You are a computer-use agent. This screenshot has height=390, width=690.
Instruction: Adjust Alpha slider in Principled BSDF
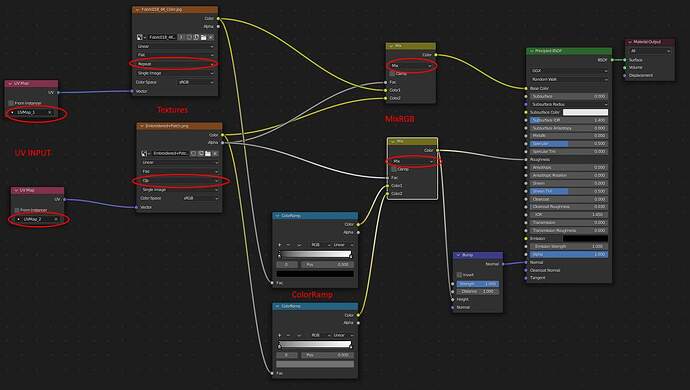569,254
